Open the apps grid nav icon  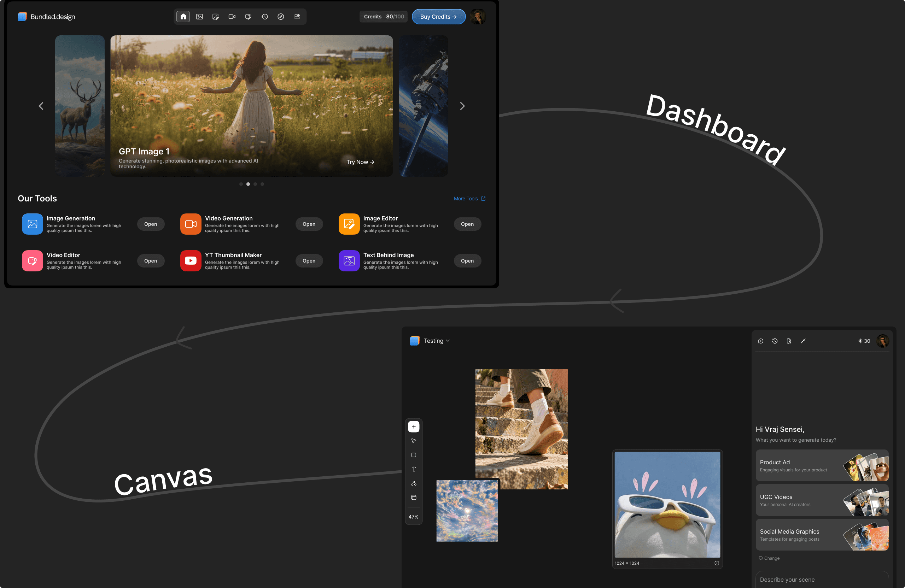pos(297,17)
